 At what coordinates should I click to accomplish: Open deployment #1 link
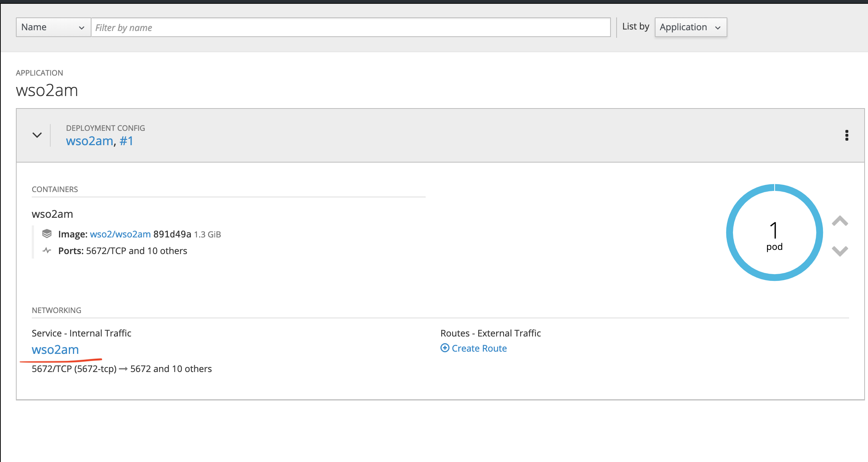click(x=127, y=141)
